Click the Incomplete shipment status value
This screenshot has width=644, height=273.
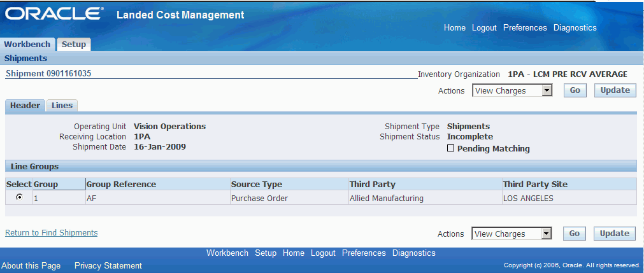tap(470, 137)
